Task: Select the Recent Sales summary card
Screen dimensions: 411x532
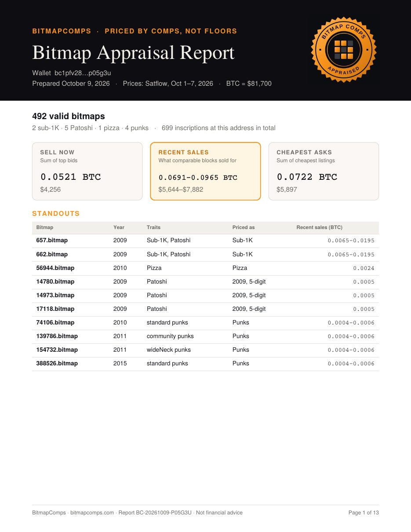Action: point(205,171)
